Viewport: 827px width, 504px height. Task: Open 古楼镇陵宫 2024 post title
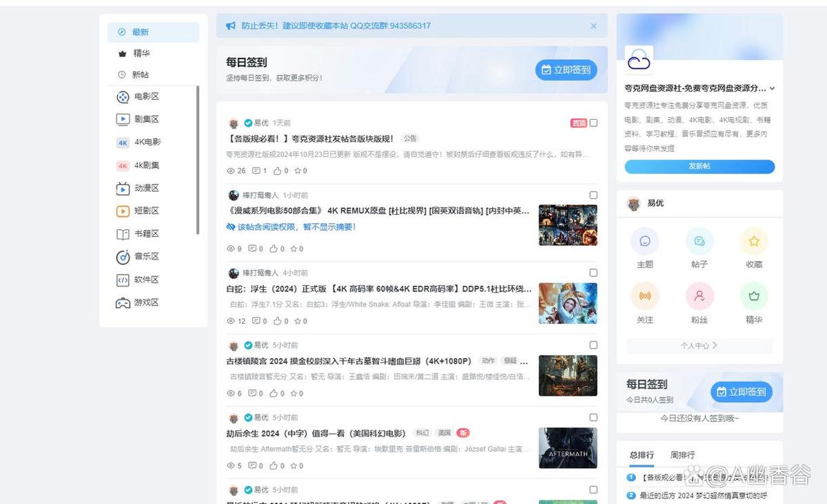point(349,361)
